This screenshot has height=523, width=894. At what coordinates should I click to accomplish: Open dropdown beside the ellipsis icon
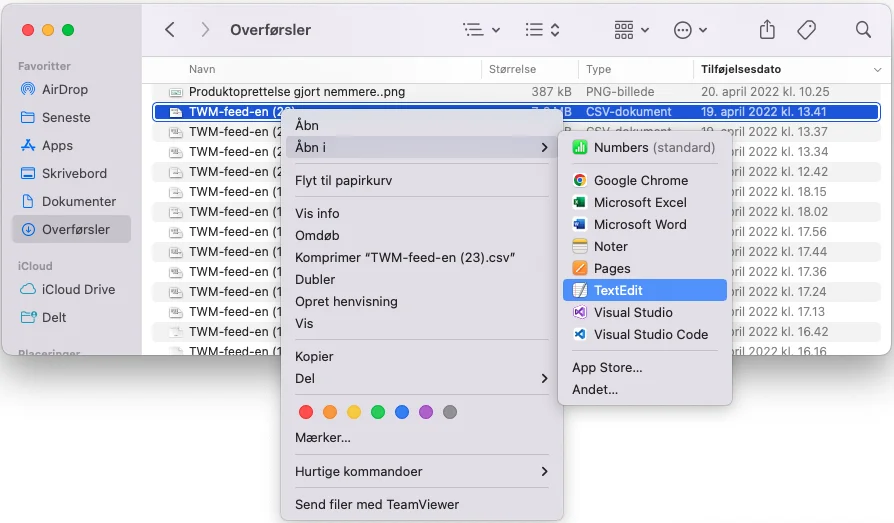703,30
